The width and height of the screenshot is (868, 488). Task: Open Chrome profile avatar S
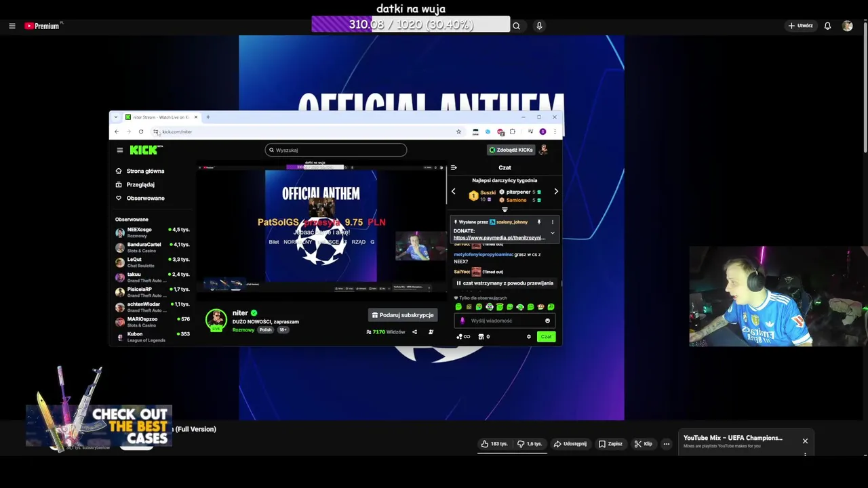[x=542, y=131]
